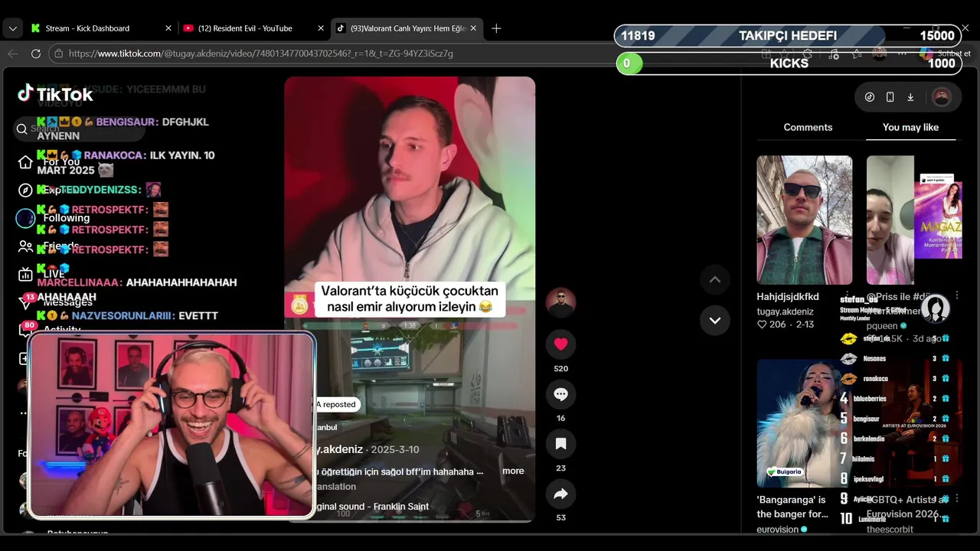This screenshot has height=551, width=980.
Task: Click the sound link Franklin Saint
Action: pyautogui.click(x=372, y=507)
